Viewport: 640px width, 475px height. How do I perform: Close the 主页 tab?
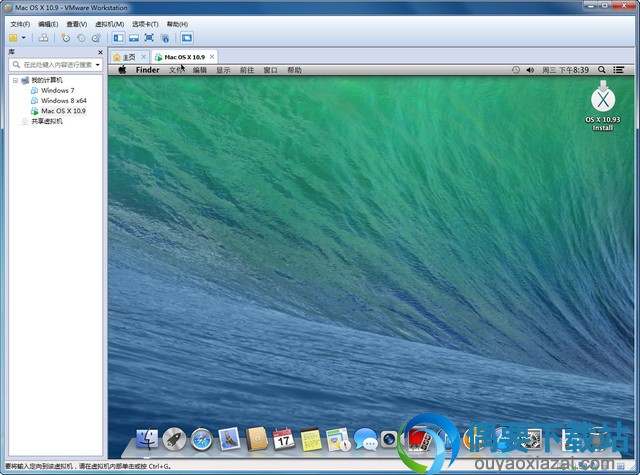(144, 57)
